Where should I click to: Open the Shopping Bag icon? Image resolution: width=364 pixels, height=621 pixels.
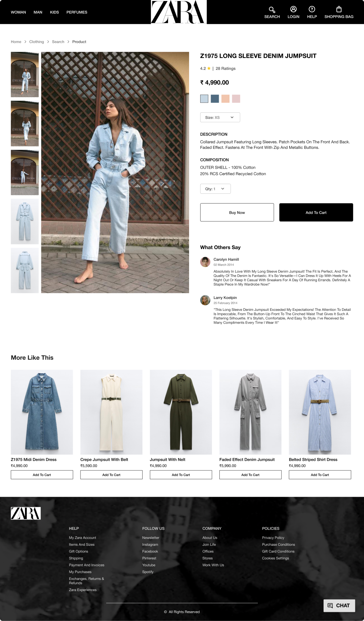tap(339, 9)
